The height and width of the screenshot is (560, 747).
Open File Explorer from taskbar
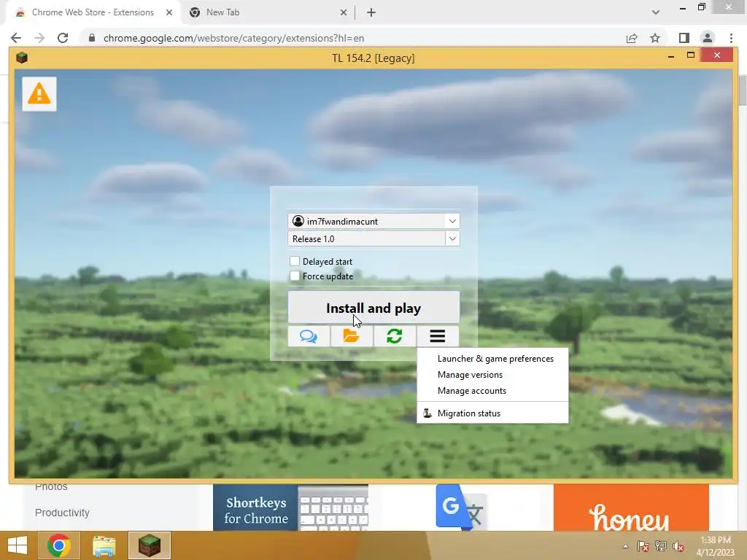[x=104, y=545]
